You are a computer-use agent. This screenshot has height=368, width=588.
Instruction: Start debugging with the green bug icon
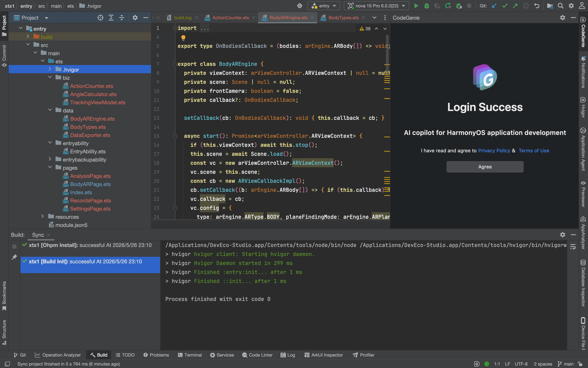[x=427, y=6]
